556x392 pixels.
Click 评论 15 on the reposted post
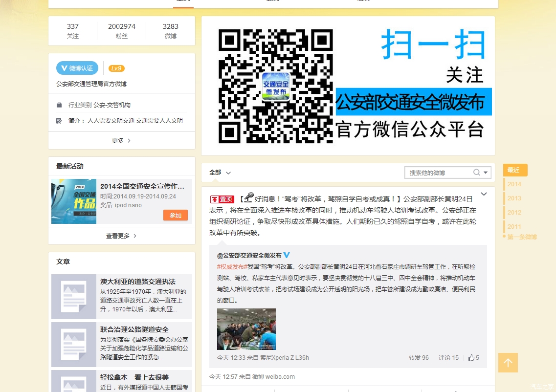pos(448,358)
